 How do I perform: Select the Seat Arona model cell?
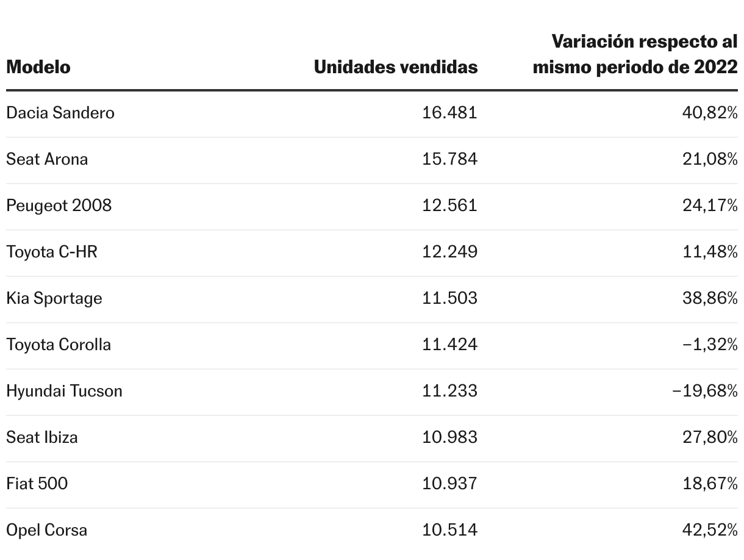click(47, 159)
